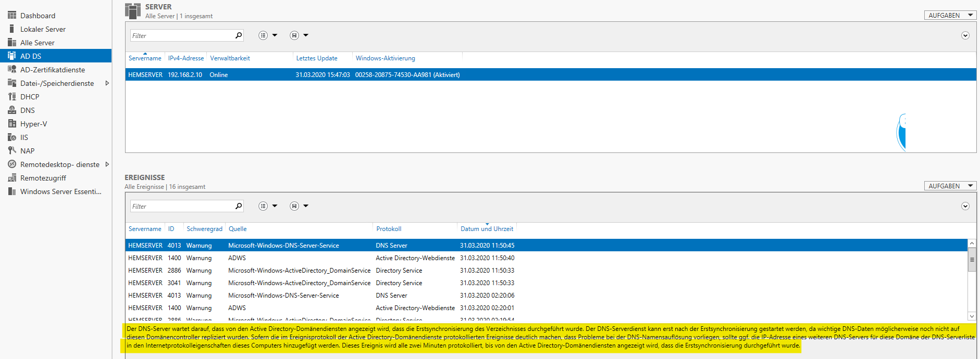Image resolution: width=980 pixels, height=359 pixels.
Task: Select DNS Server event at 02:20:06
Action: (x=547, y=296)
